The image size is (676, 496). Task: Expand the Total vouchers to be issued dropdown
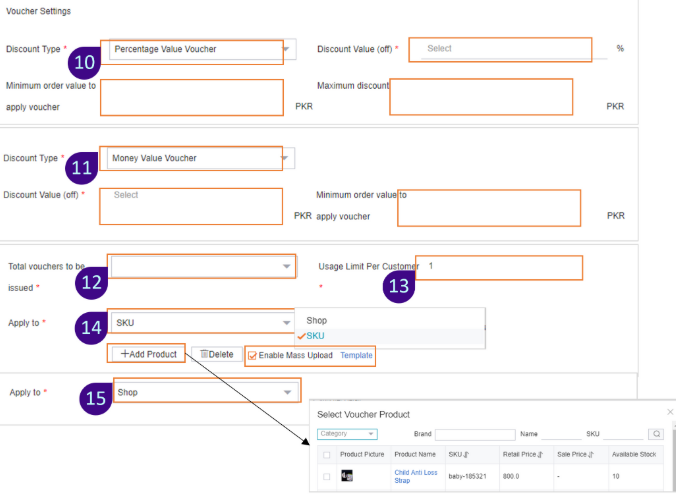(x=287, y=266)
